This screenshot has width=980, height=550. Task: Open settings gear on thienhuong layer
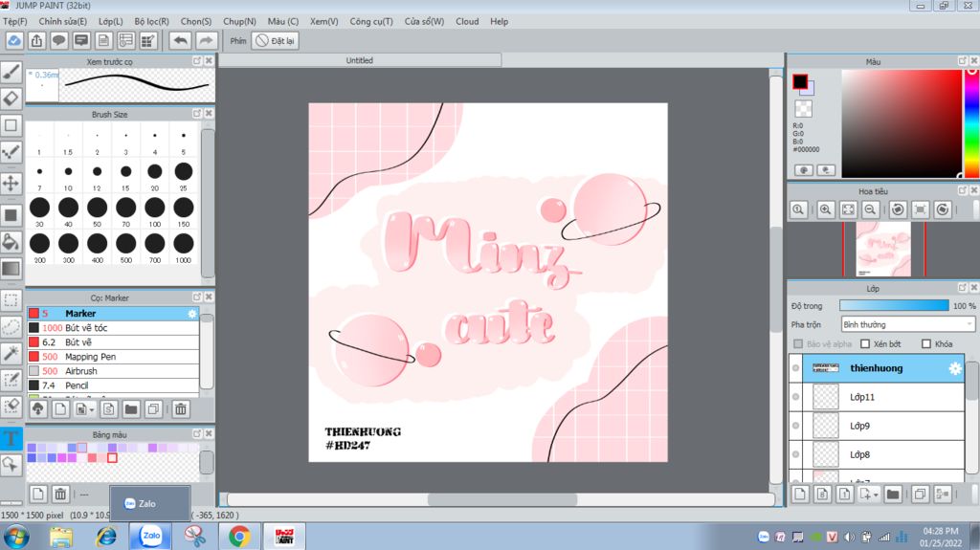954,368
